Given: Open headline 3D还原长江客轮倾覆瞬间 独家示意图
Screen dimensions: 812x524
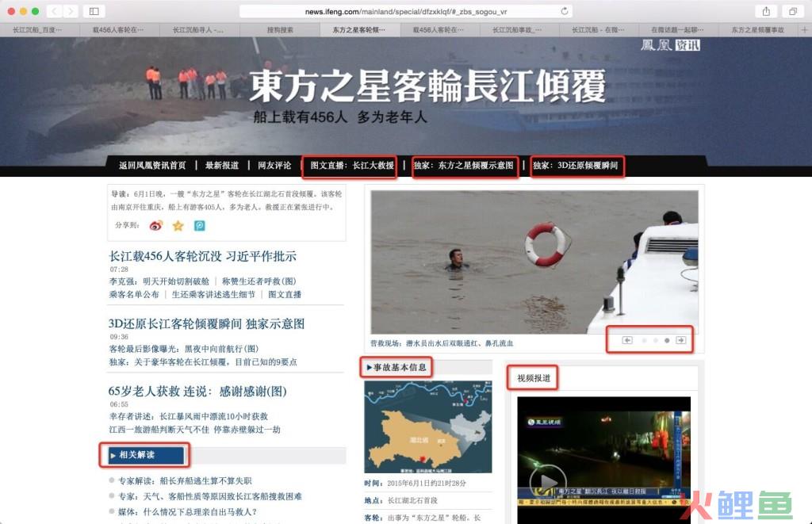Looking at the screenshot, I should pyautogui.click(x=206, y=323).
